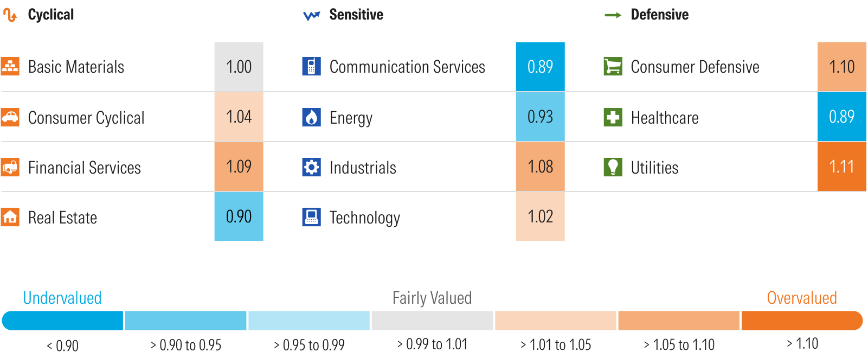Click the Energy flame drop icon
The width and height of the screenshot is (868, 358).
(311, 117)
